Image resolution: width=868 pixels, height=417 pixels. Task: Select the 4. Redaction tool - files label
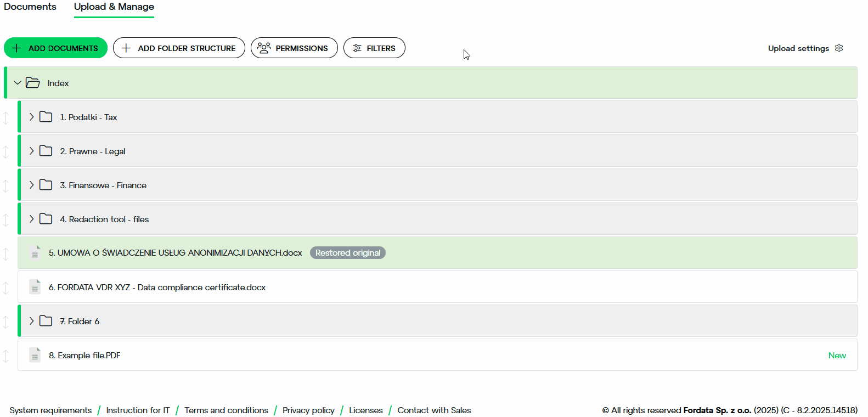(x=104, y=219)
